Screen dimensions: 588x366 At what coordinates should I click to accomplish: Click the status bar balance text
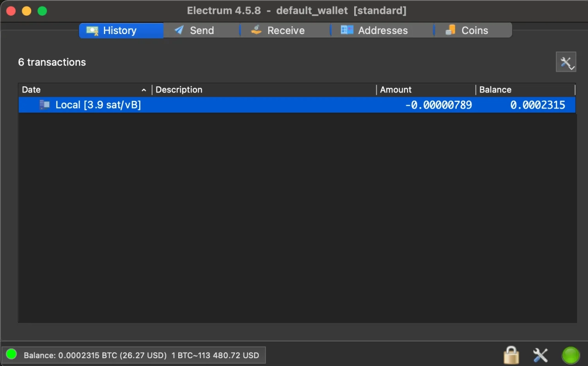click(141, 355)
